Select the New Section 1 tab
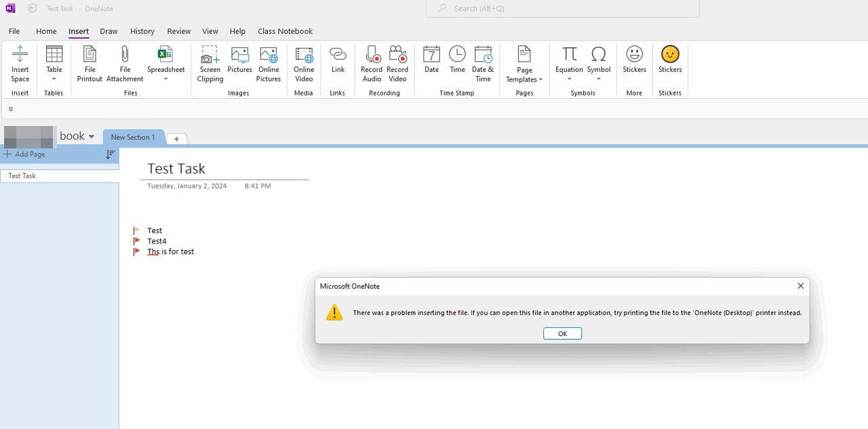This screenshot has width=868, height=429. click(134, 137)
